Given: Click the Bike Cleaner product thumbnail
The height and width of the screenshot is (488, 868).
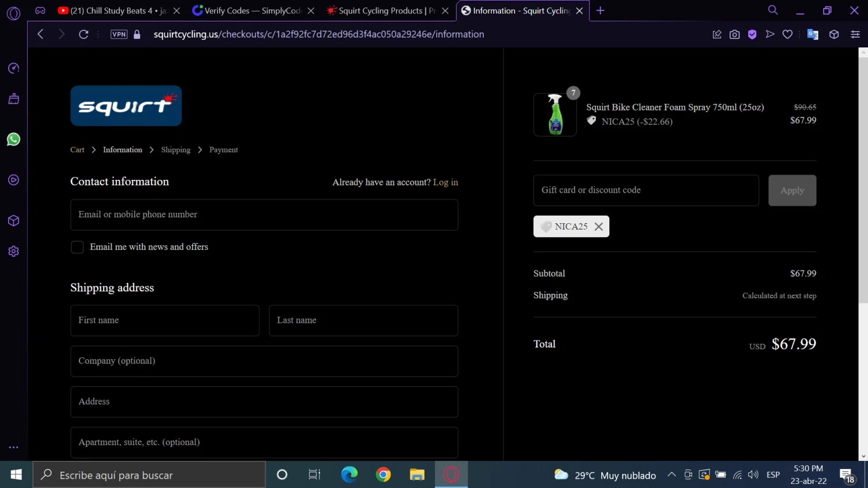Looking at the screenshot, I should coord(555,114).
